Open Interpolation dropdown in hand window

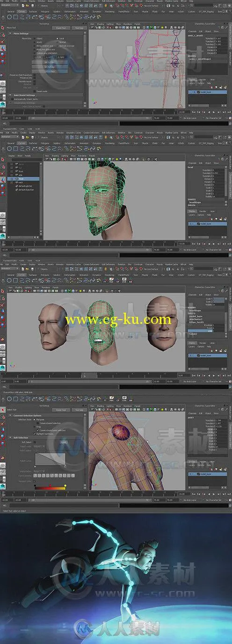click(x=39, y=471)
